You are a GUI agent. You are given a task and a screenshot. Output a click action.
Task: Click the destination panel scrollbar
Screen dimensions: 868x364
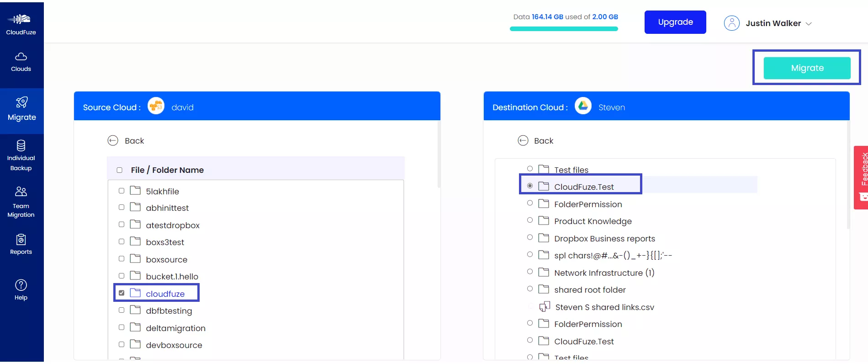click(848, 176)
